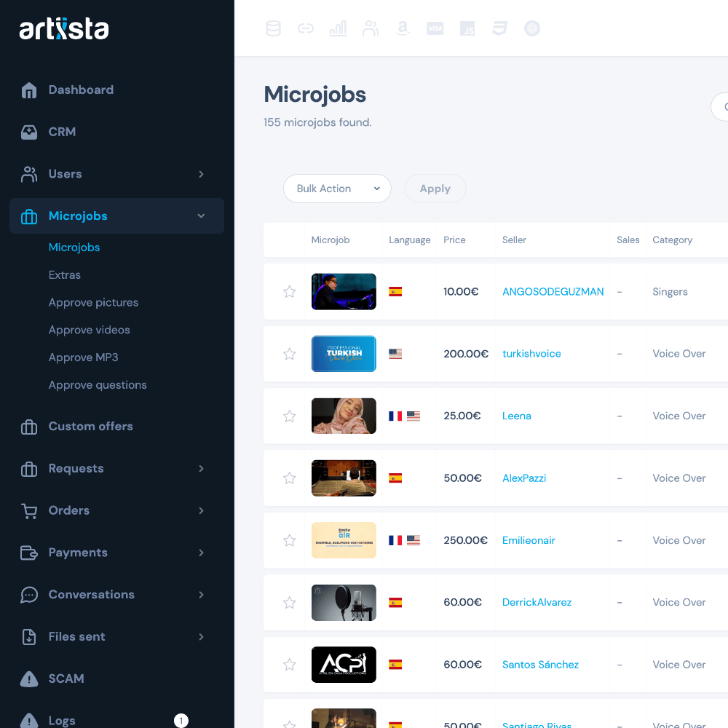The height and width of the screenshot is (728, 728).
Task: Expand the Users sidebar submenu
Action: tap(201, 174)
